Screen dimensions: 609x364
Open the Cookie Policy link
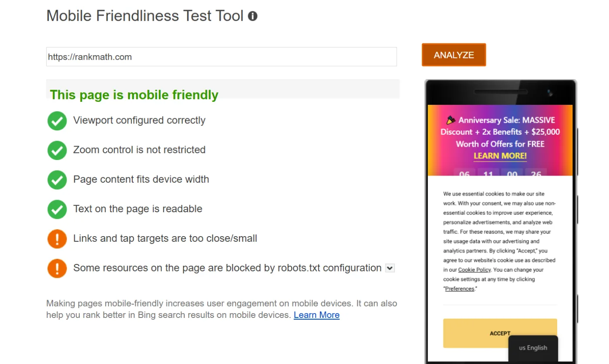474,270
